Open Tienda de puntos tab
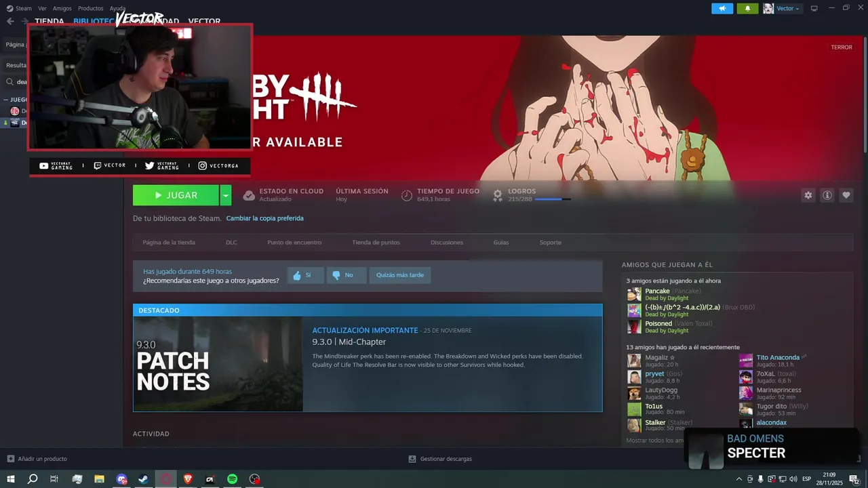Image resolution: width=868 pixels, height=488 pixels. [376, 242]
